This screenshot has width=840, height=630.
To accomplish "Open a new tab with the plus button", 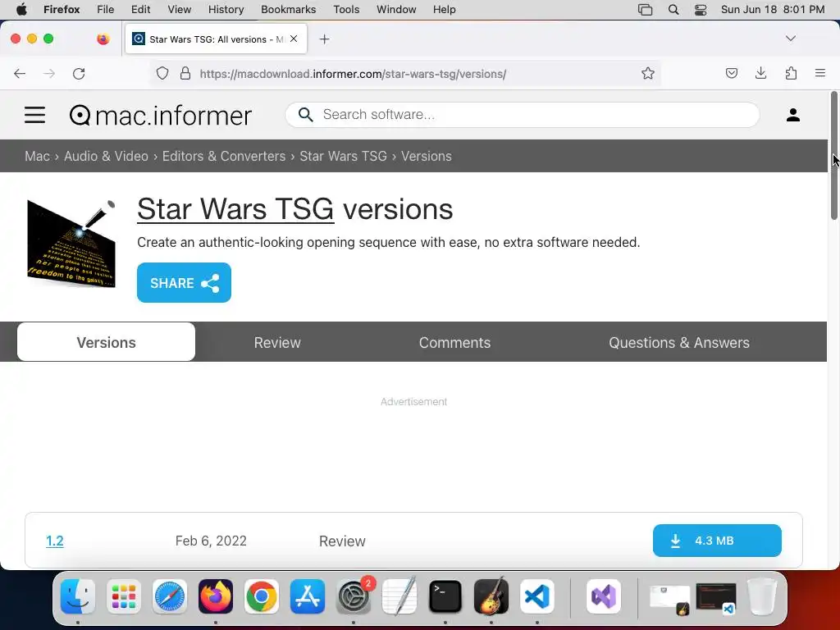I will (324, 39).
